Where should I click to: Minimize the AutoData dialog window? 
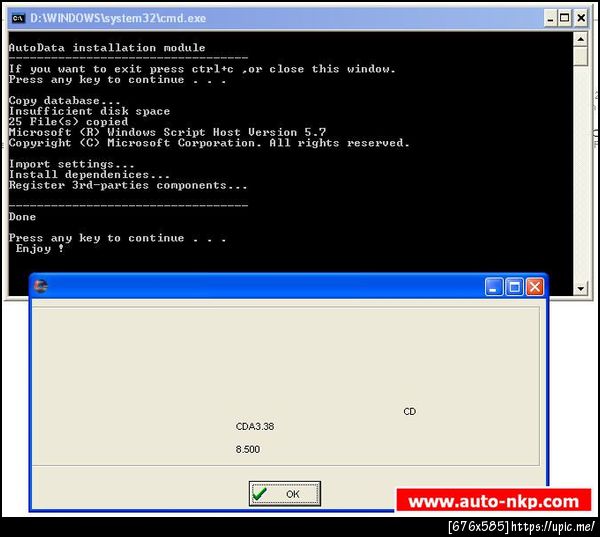point(494,287)
